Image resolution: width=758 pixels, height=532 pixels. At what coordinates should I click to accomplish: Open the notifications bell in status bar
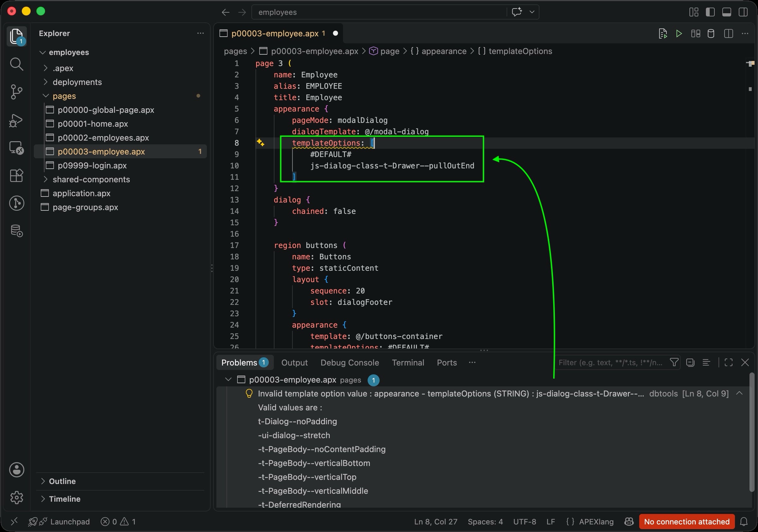click(744, 522)
